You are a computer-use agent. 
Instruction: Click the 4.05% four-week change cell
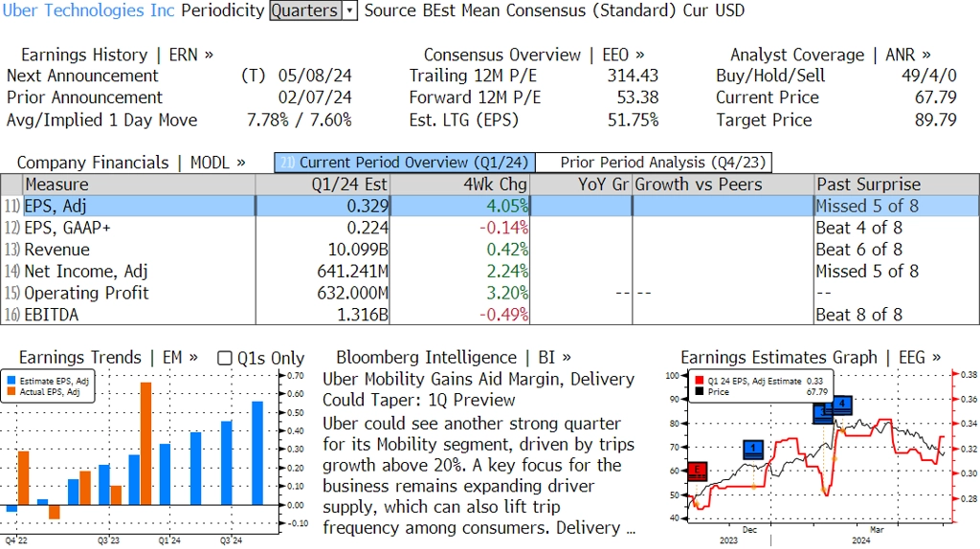pos(459,206)
